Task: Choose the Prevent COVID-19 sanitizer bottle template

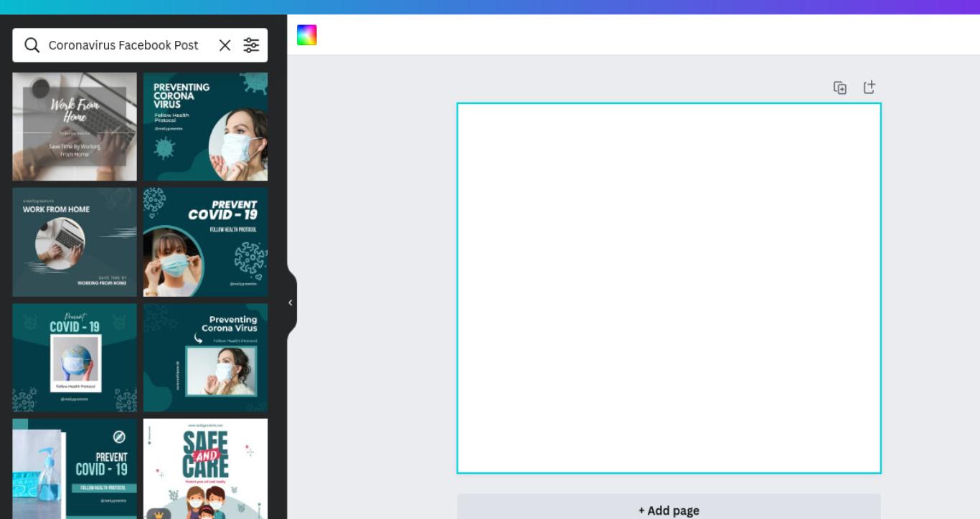Action: [75, 469]
